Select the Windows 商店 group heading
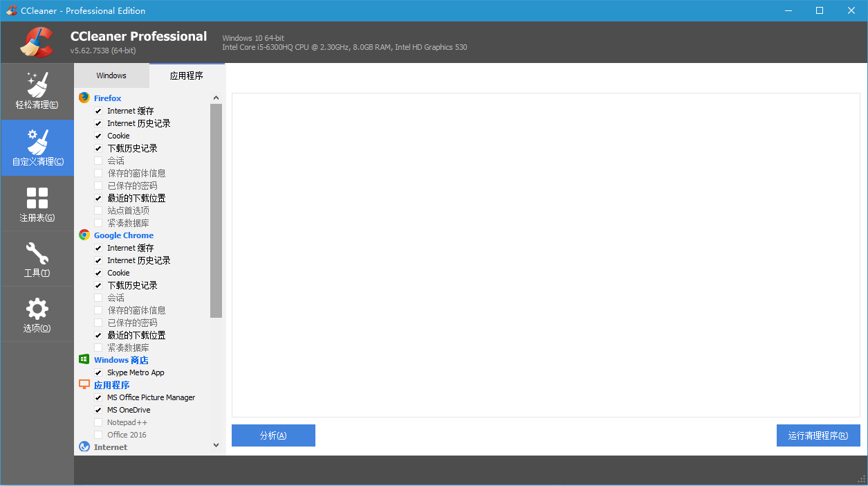Image resolution: width=868 pixels, height=486 pixels. [121, 360]
